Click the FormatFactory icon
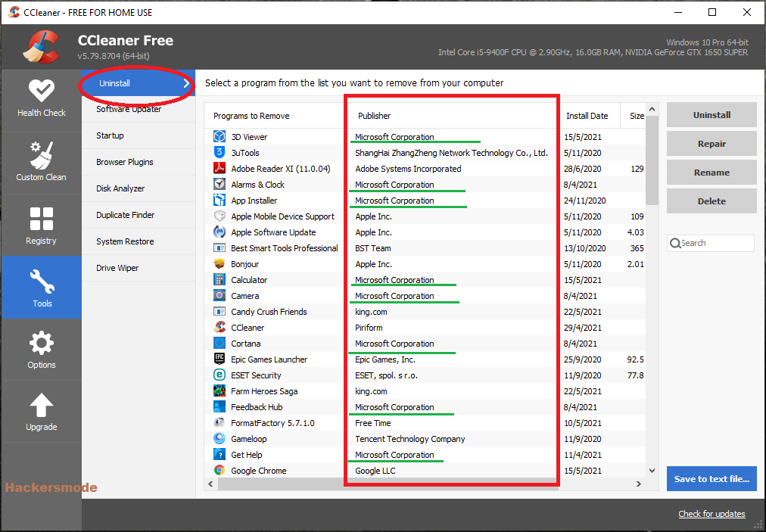This screenshot has height=532, width=766. point(220,422)
